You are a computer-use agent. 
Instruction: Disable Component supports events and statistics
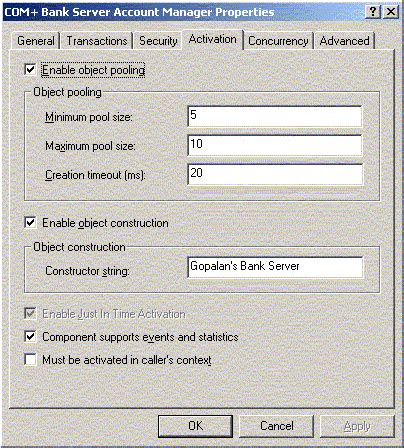coord(30,337)
